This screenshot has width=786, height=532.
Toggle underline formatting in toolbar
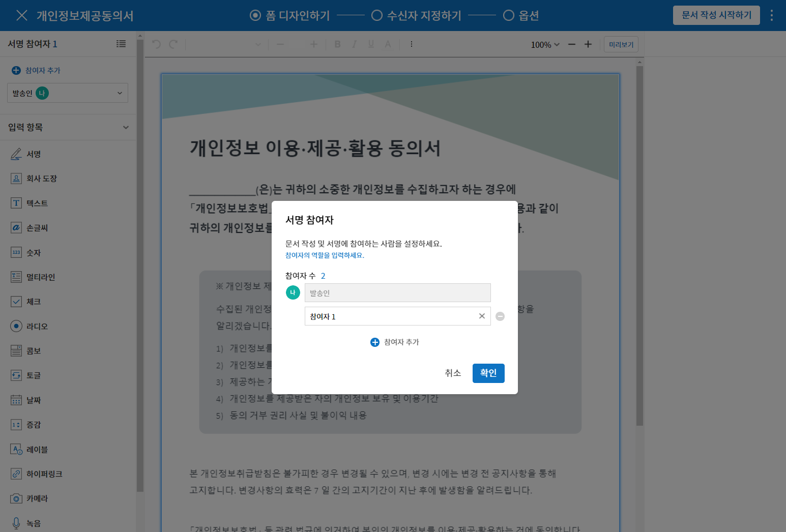coord(371,44)
